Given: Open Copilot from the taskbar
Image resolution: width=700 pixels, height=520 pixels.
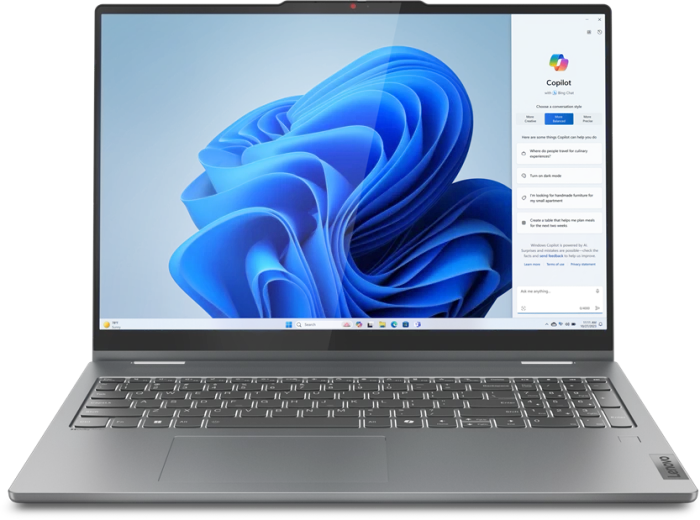Looking at the screenshot, I should [x=359, y=324].
